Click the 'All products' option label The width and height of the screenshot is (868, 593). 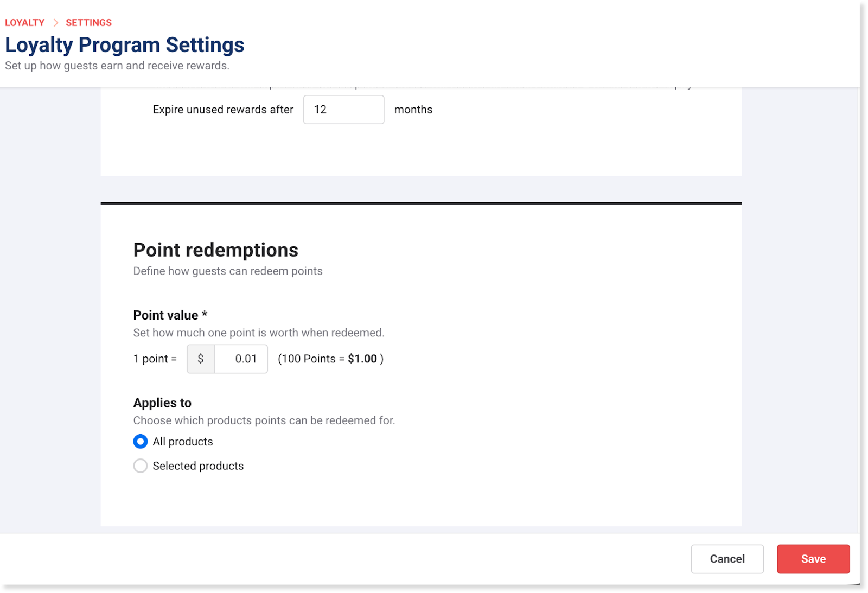pos(183,442)
